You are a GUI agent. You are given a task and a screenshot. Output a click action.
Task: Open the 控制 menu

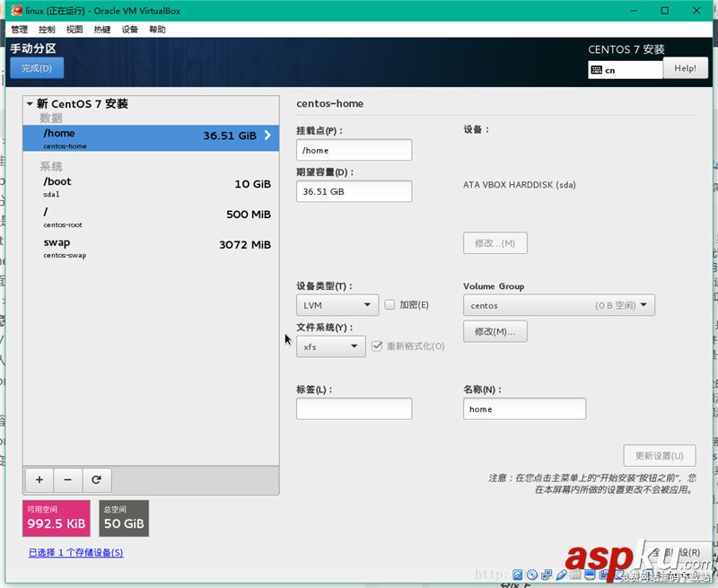pos(47,30)
